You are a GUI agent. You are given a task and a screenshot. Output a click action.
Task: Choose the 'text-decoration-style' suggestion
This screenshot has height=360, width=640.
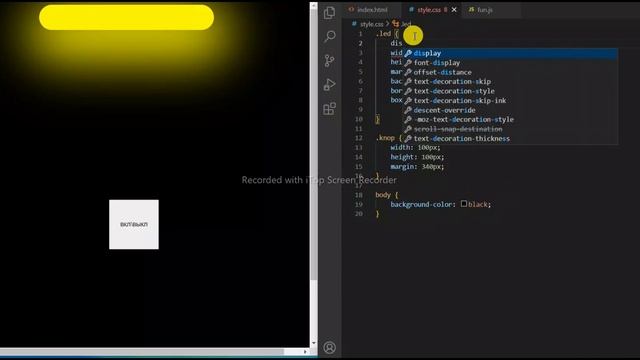pyautogui.click(x=510, y=91)
